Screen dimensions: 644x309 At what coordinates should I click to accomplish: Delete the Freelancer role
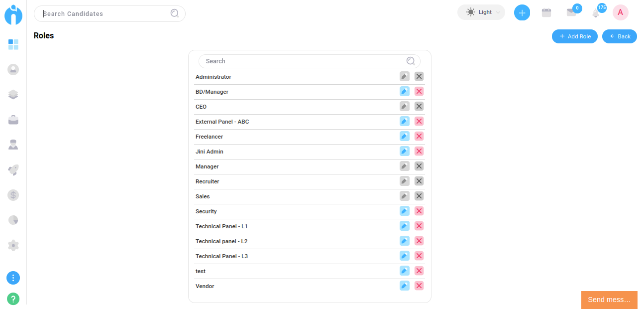[419, 136]
